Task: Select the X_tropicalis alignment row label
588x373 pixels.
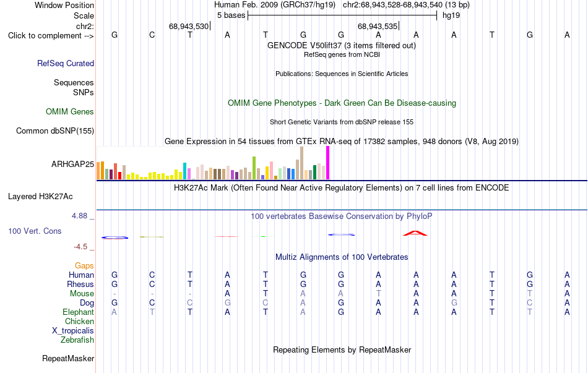Action: pos(73,331)
